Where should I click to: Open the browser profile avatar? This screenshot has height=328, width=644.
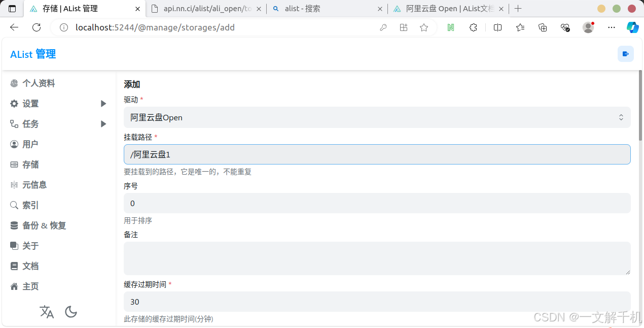(588, 27)
